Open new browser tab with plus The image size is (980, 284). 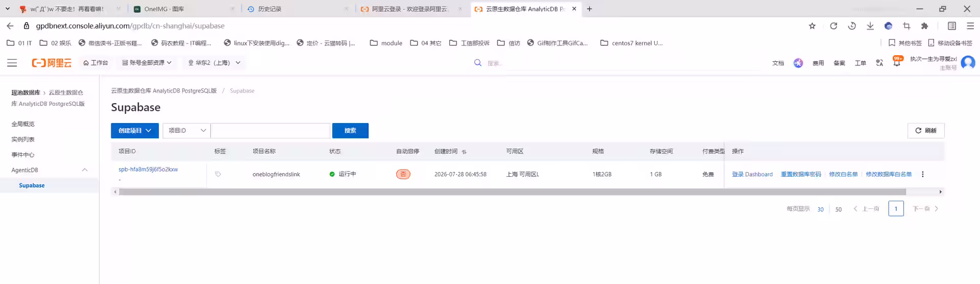tap(590, 9)
